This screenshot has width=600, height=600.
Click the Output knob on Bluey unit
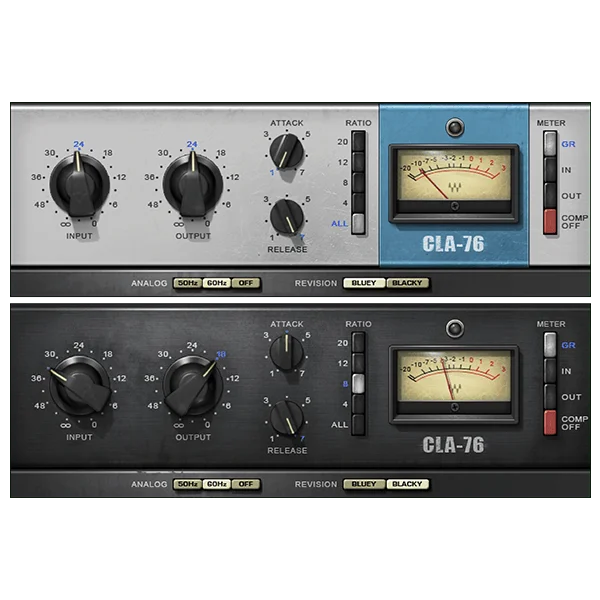pos(192,185)
